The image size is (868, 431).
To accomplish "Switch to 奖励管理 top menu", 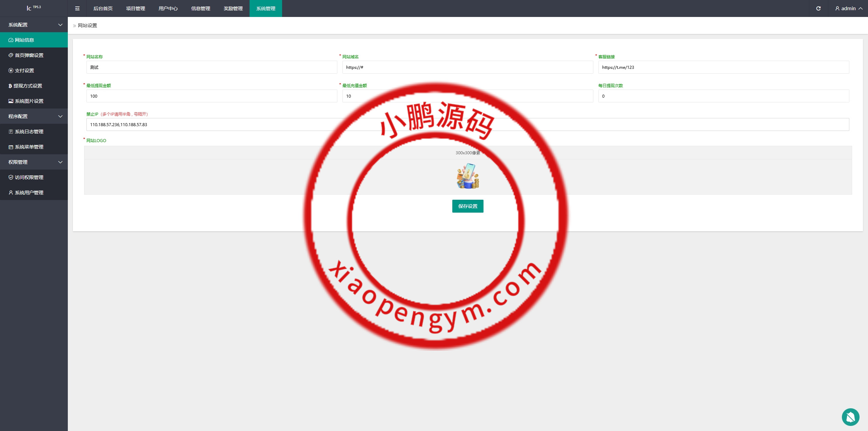I will (x=233, y=8).
